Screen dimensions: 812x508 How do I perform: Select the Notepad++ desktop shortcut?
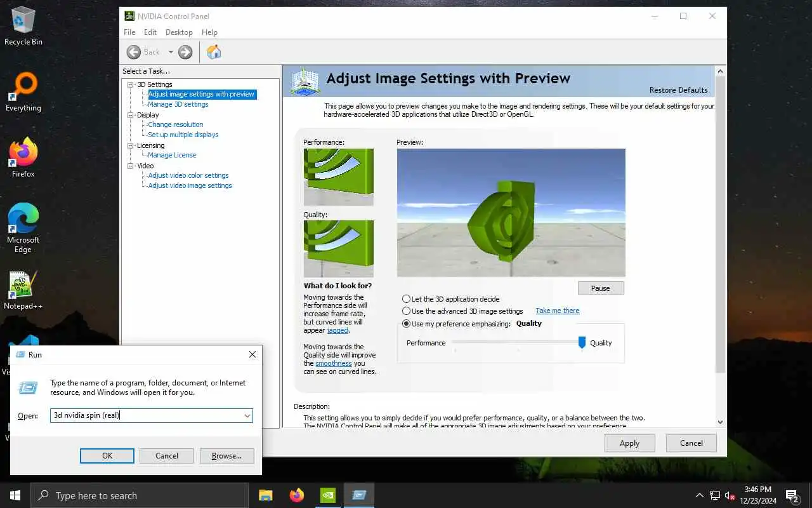coord(23,291)
